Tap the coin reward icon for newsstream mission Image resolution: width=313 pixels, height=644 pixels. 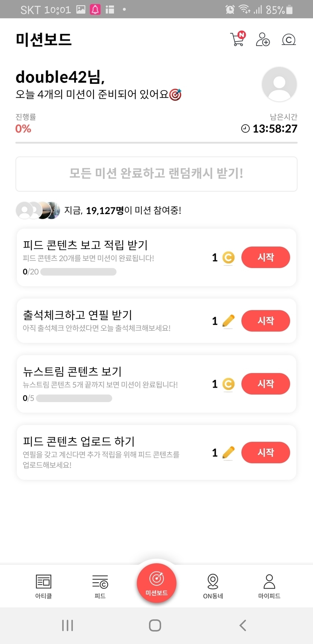[228, 384]
